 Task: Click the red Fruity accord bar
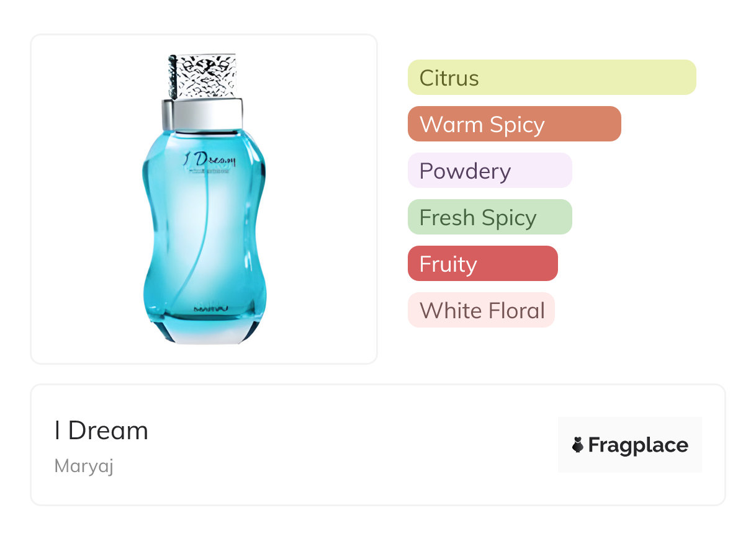tap(482, 264)
